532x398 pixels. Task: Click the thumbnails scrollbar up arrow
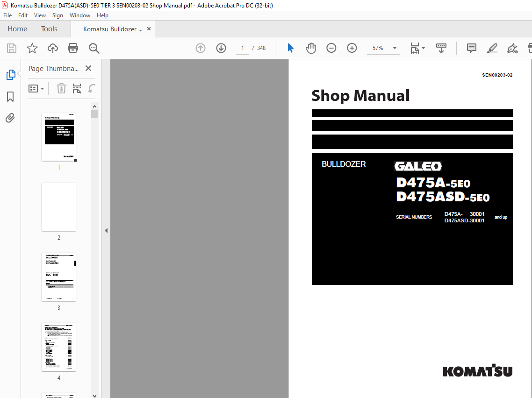[x=94, y=107]
